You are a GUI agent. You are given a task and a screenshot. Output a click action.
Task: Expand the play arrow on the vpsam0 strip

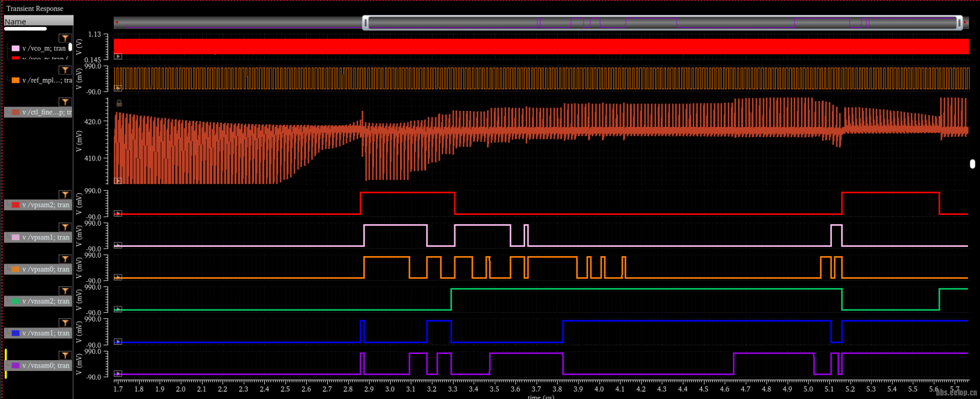tap(118, 277)
